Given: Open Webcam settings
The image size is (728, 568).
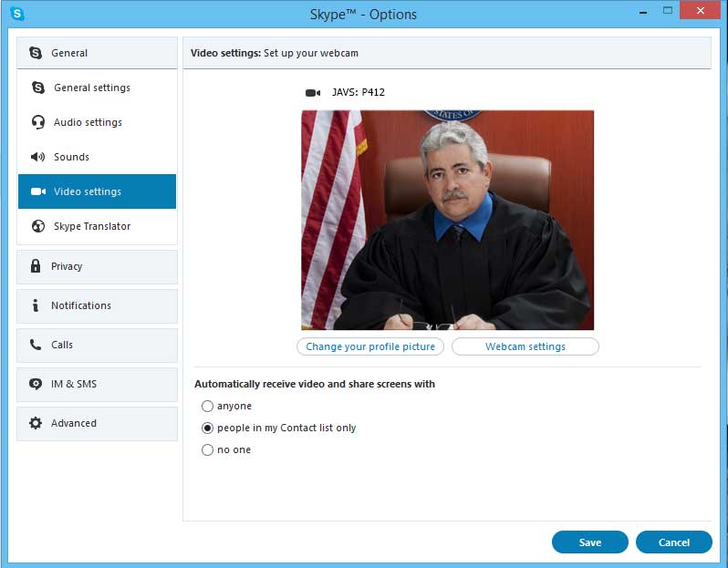Looking at the screenshot, I should [525, 346].
